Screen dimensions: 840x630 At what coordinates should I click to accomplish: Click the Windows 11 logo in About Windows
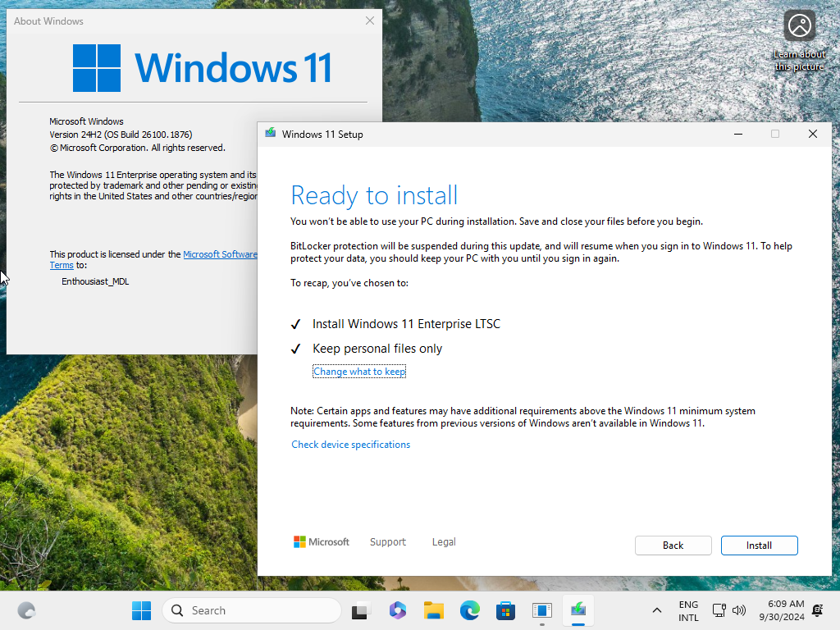click(x=202, y=68)
